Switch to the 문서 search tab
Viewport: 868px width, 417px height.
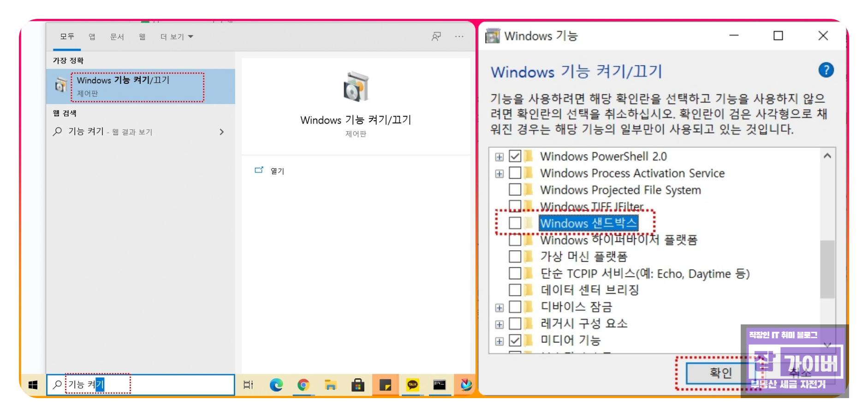117,36
